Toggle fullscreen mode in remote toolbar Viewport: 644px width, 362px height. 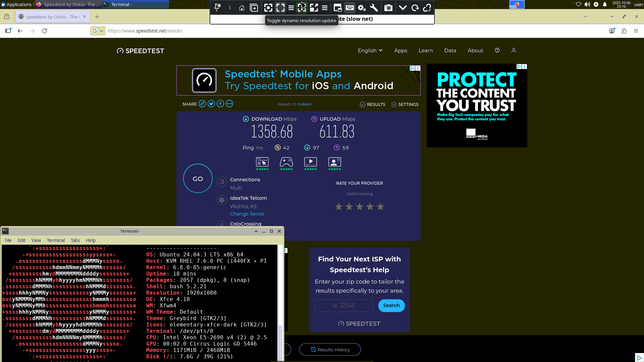pyautogui.click(x=280, y=8)
